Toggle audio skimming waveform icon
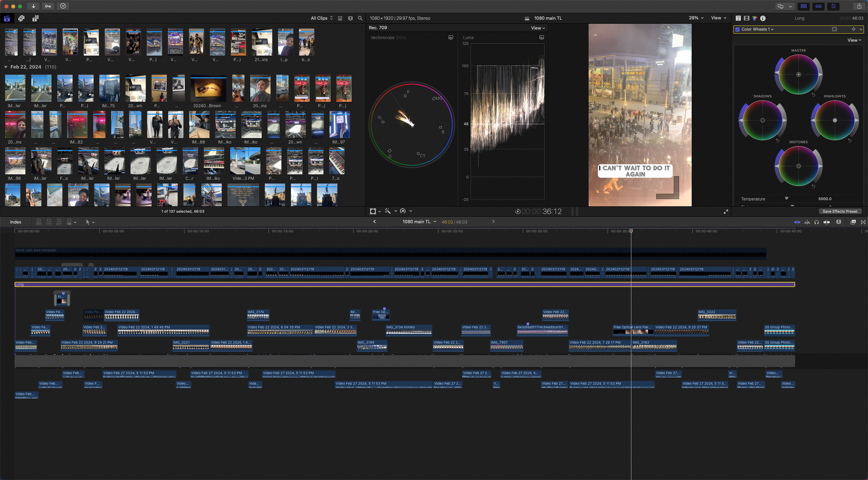The width and height of the screenshot is (868, 480). coord(807,222)
